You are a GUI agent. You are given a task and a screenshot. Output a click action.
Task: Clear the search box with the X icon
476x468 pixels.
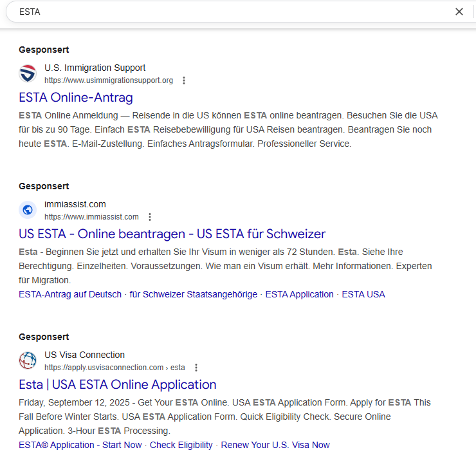click(x=459, y=12)
